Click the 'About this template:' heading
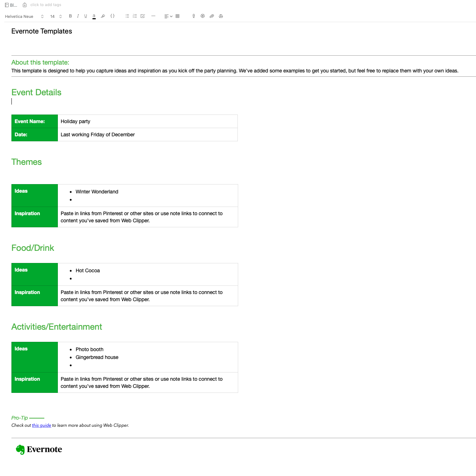The width and height of the screenshot is (476, 476). [40, 62]
